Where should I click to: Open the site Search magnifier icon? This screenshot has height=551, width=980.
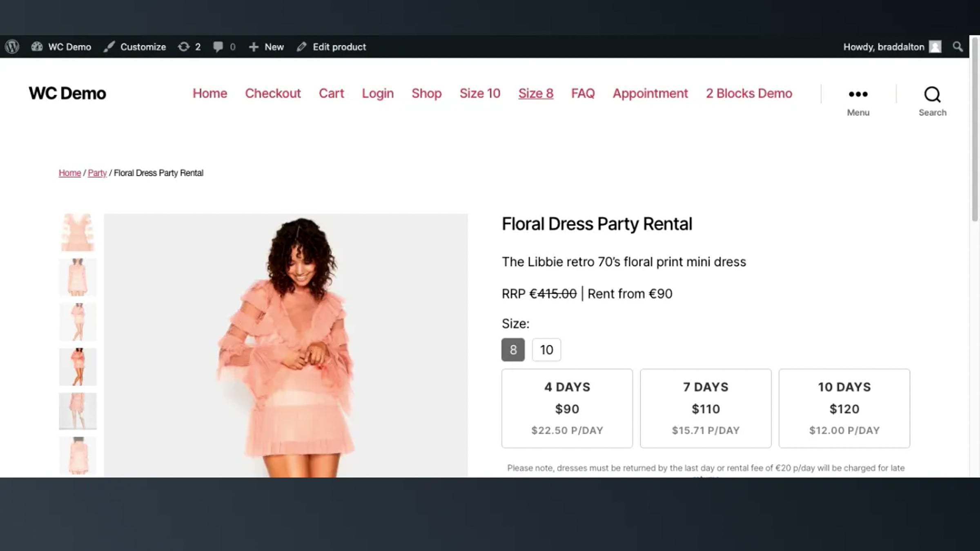coord(932,95)
